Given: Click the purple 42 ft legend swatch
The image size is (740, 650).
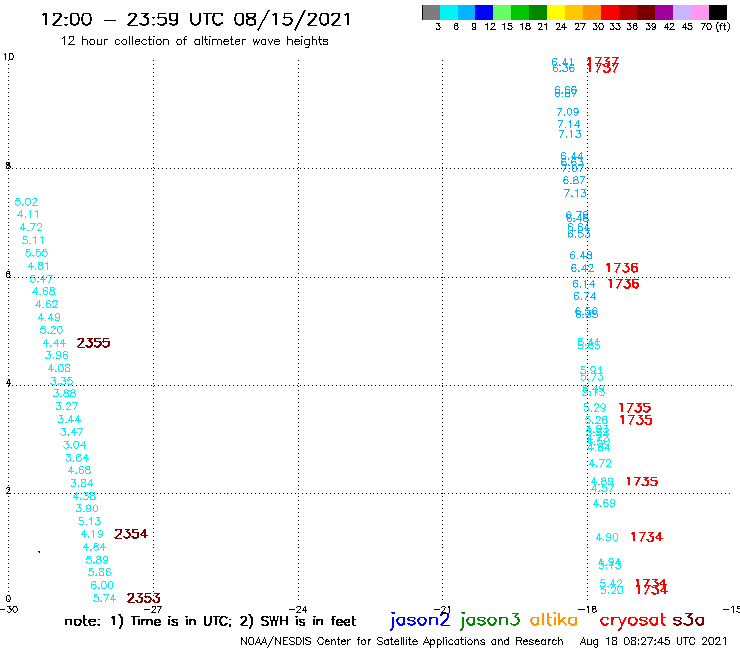Looking at the screenshot, I should [664, 12].
